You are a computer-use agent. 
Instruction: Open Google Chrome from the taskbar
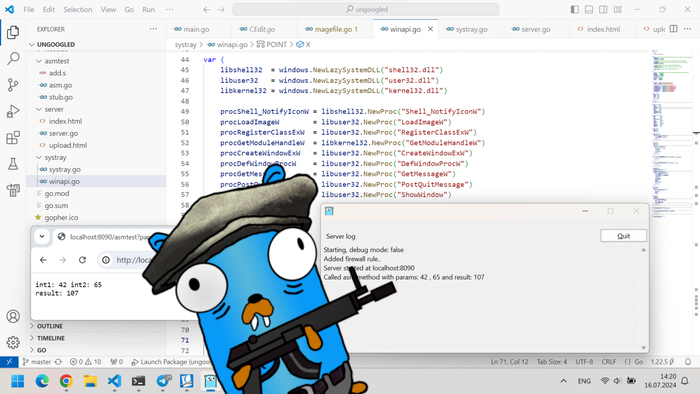pos(66,381)
